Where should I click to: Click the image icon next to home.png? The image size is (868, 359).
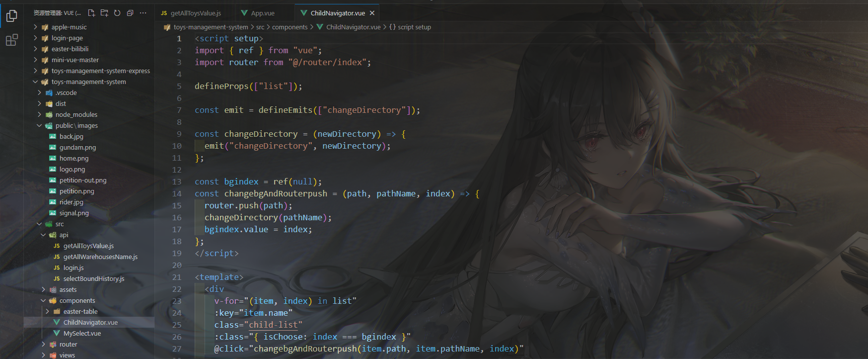[x=53, y=158]
